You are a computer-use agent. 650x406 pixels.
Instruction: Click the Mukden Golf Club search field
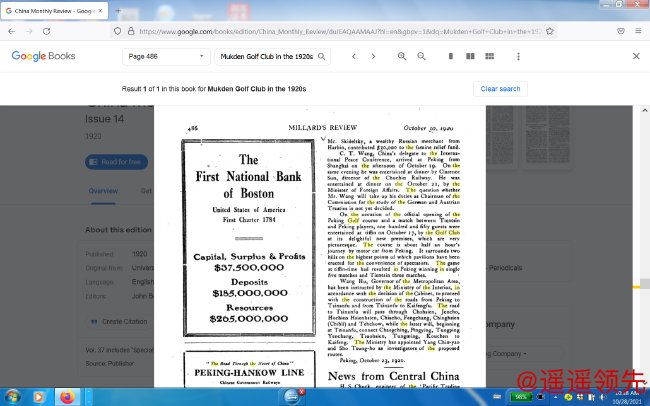pos(265,56)
